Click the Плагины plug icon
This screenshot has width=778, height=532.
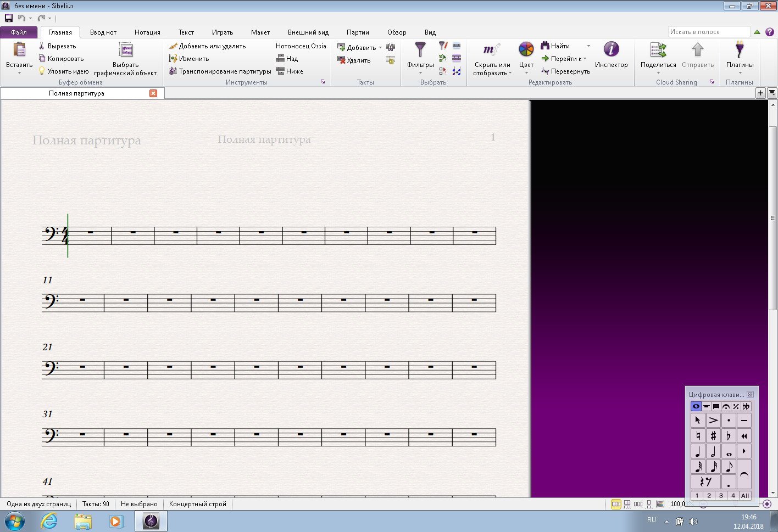[x=740, y=49]
